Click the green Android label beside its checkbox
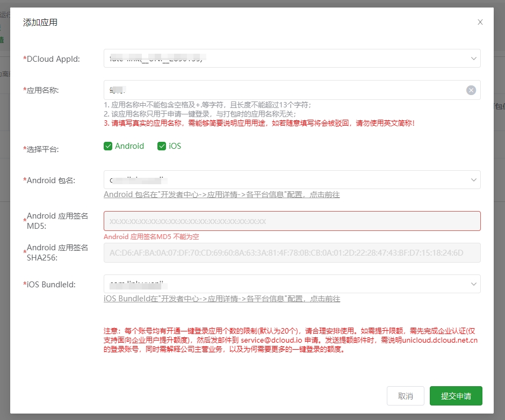The image size is (505, 420). (129, 146)
